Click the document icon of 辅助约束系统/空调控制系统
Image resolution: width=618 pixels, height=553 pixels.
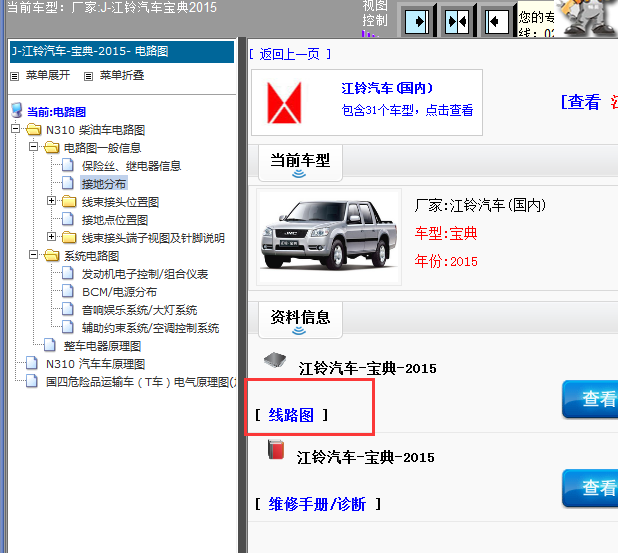67,327
